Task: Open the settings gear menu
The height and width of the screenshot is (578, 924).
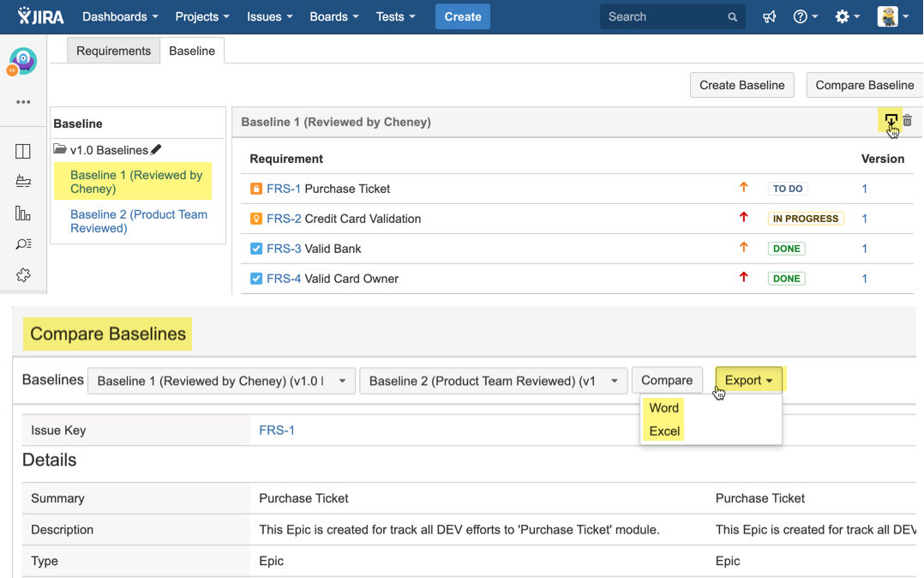Action: pos(847,17)
